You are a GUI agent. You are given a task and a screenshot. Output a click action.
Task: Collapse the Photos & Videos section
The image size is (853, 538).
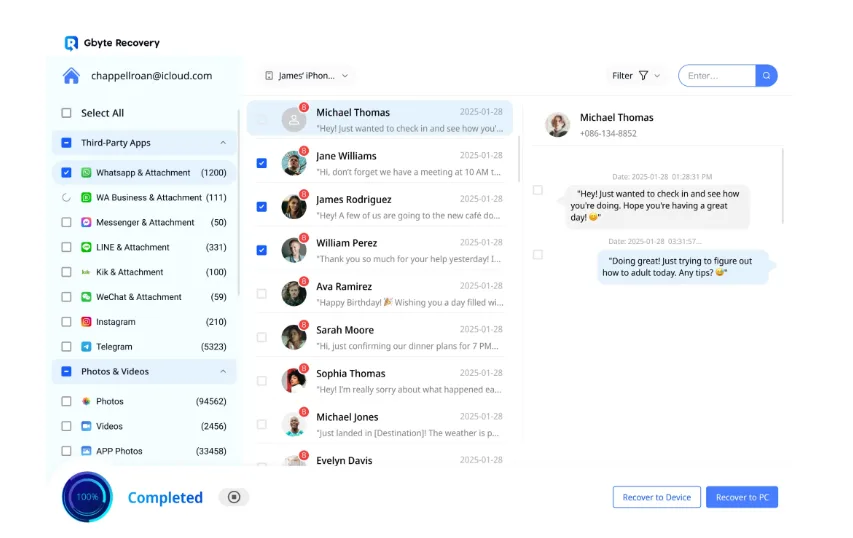click(222, 372)
